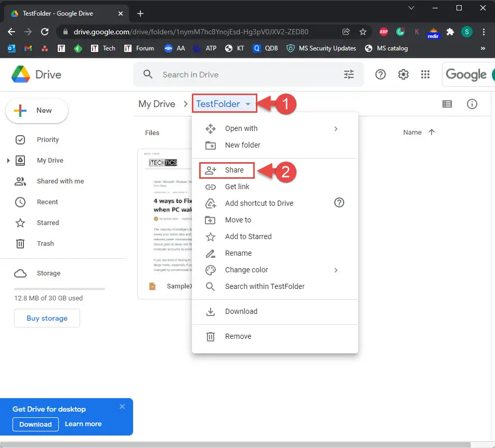Viewport: 495px width, 448px height.
Task: Close the TestFolder browser tab
Action: click(x=120, y=14)
